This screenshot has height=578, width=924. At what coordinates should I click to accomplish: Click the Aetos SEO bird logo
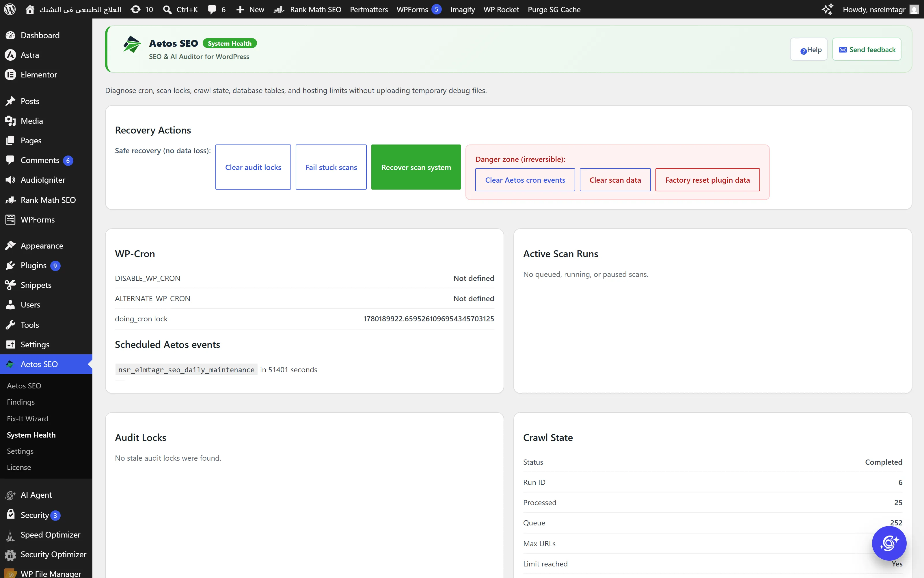132,44
